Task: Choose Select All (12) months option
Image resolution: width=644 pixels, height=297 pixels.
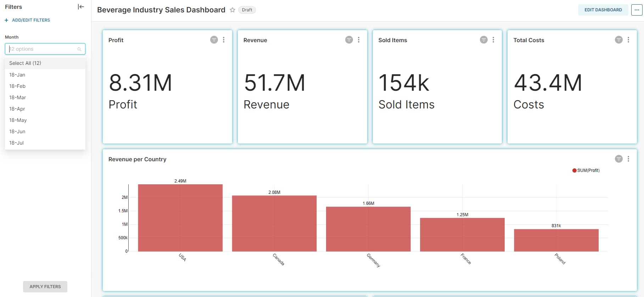Action: click(25, 63)
